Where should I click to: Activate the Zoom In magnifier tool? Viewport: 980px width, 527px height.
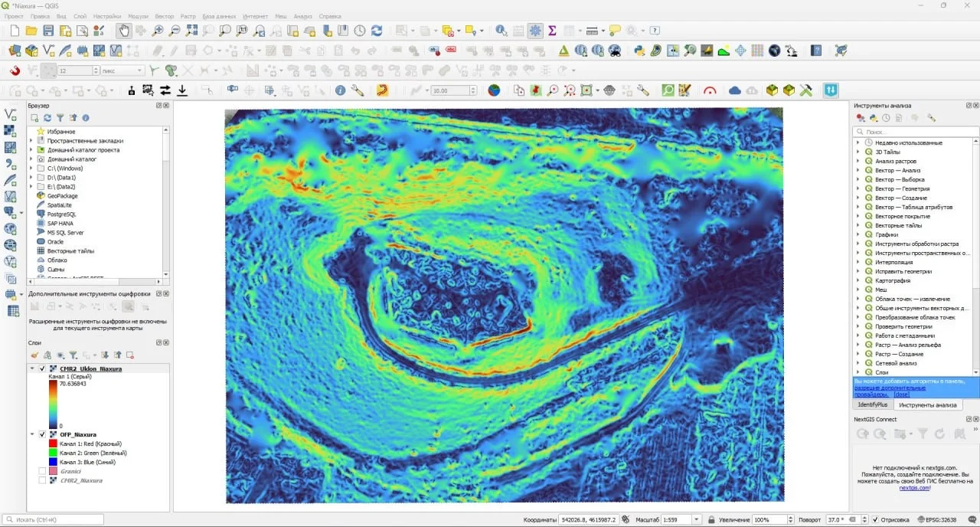[157, 31]
